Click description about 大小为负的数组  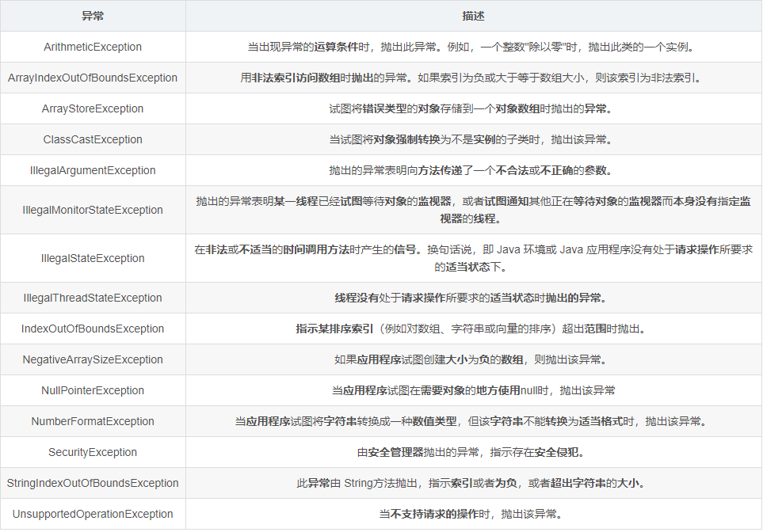473,359
